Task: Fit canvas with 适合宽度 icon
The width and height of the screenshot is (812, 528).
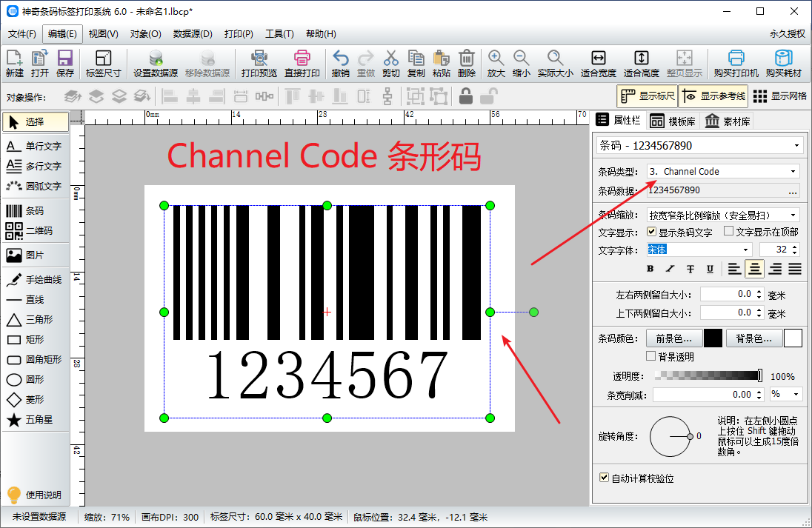Action: pos(598,64)
